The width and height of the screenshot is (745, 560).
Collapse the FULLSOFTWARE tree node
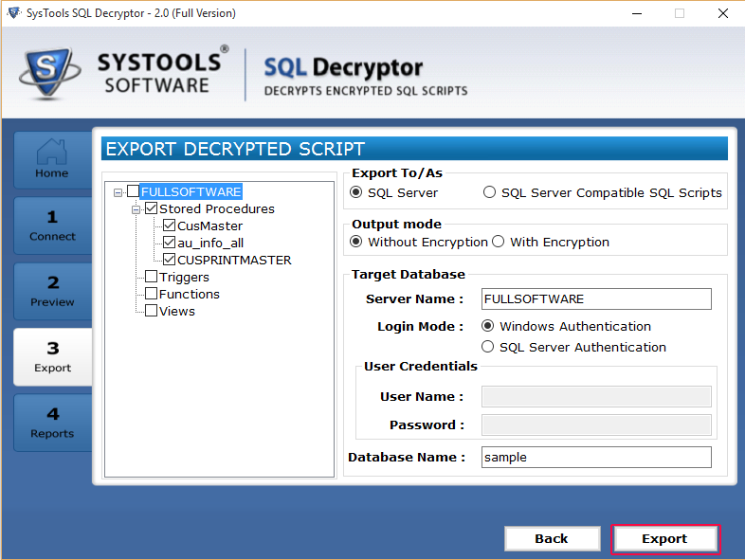118,192
